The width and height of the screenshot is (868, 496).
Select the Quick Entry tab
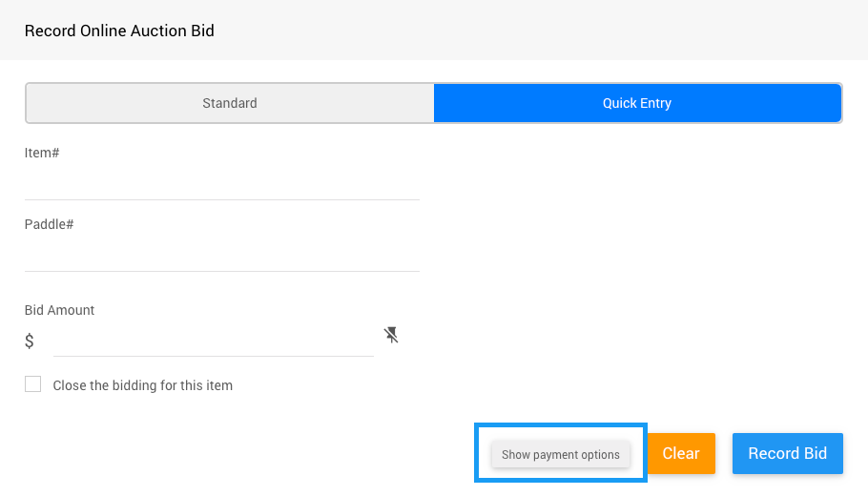[637, 103]
